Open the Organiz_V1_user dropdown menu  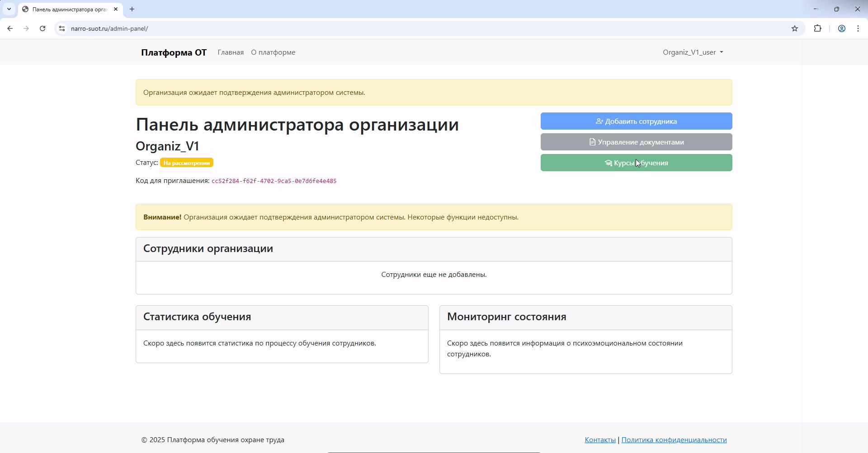[693, 52]
